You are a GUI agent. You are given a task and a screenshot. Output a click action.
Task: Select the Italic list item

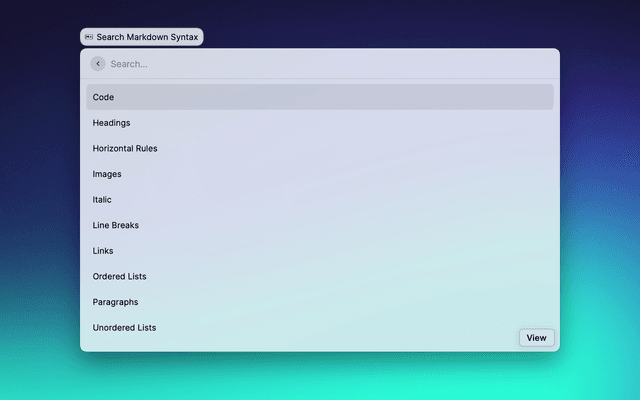tap(102, 200)
